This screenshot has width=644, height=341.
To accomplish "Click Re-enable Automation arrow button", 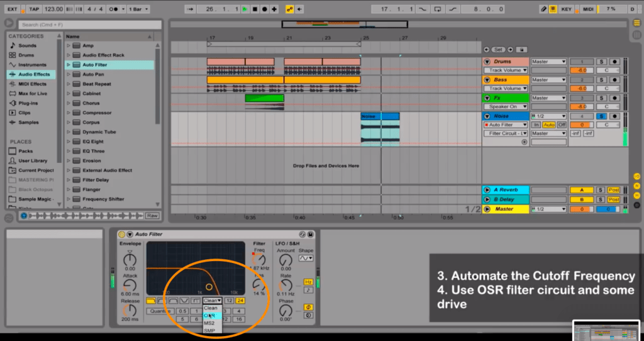I will pos(300,9).
